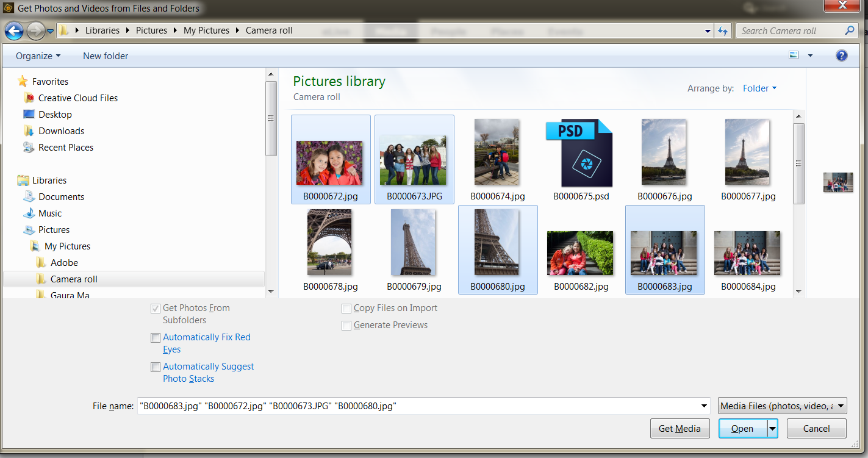Click the Refresh icon beside the search box

(x=723, y=30)
